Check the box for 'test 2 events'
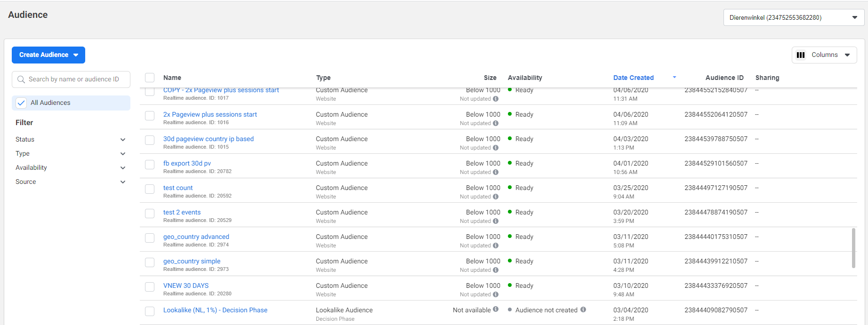This screenshot has height=325, width=868. [150, 214]
